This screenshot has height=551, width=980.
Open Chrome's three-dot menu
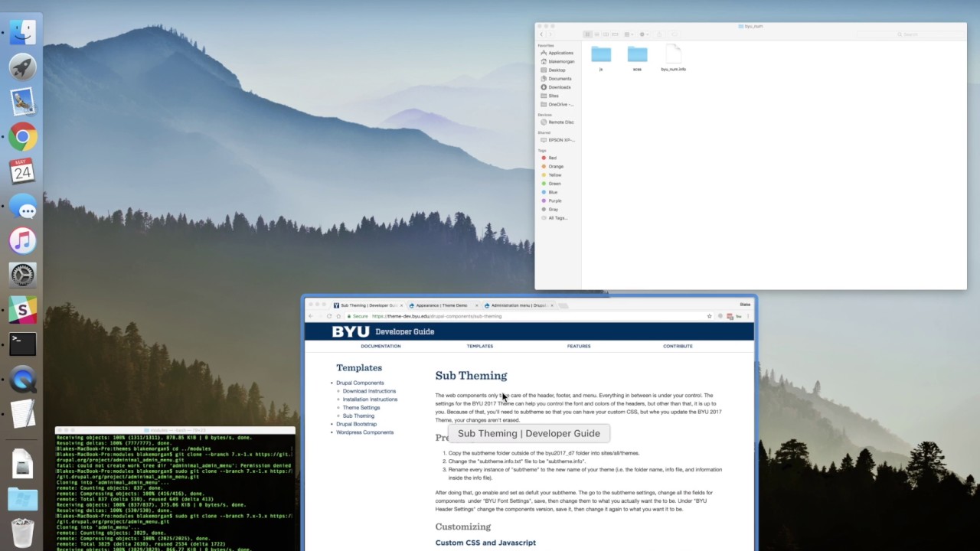click(x=747, y=316)
